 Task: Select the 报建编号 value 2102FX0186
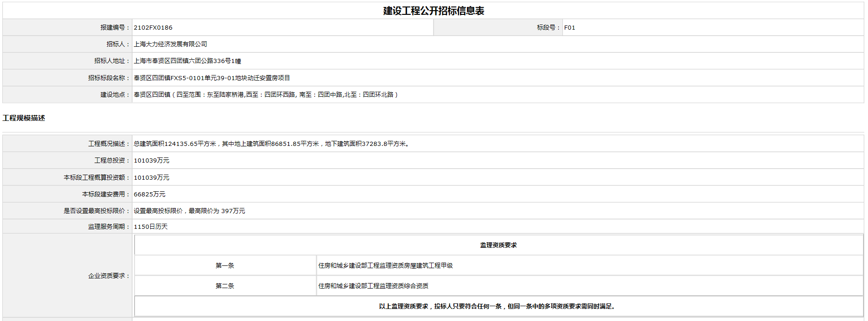click(153, 28)
